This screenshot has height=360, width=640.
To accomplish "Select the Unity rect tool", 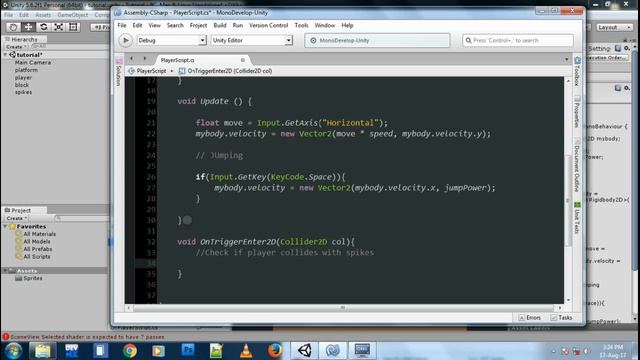I will (x=73, y=27).
